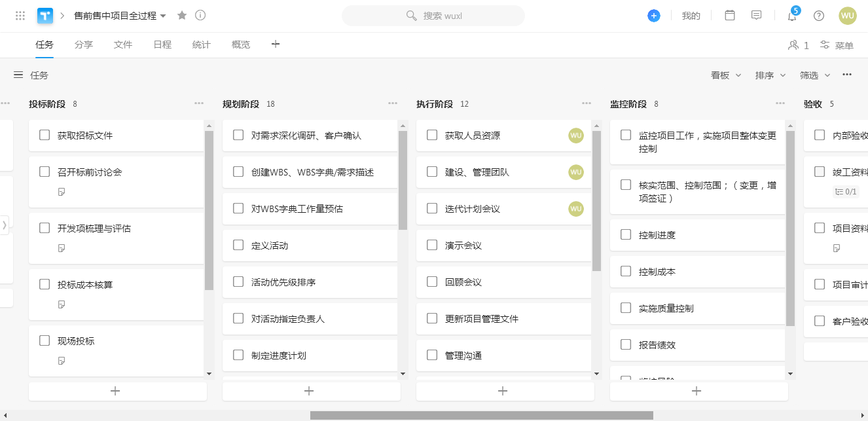868x421 pixels.
Task: Click the 投标阶段 column scroll-down arrow
Action: [x=209, y=374]
